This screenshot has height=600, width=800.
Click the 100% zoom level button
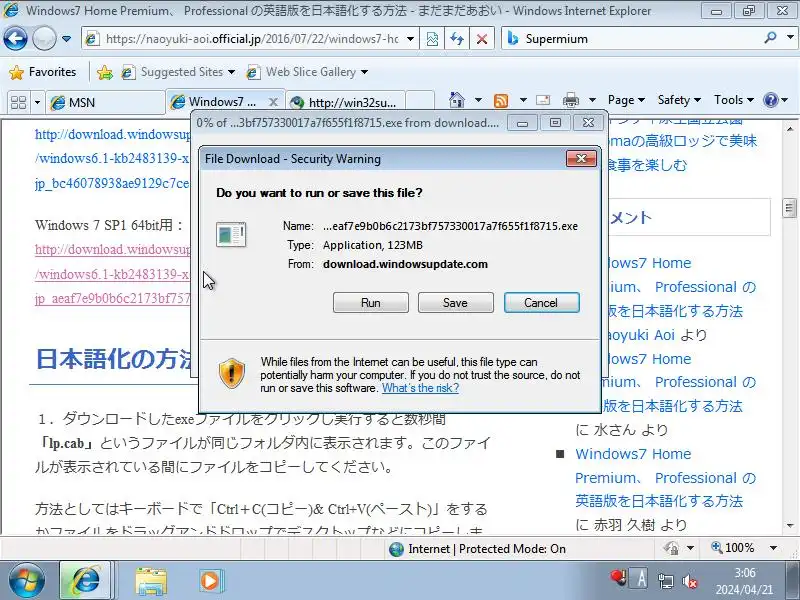tap(733, 548)
